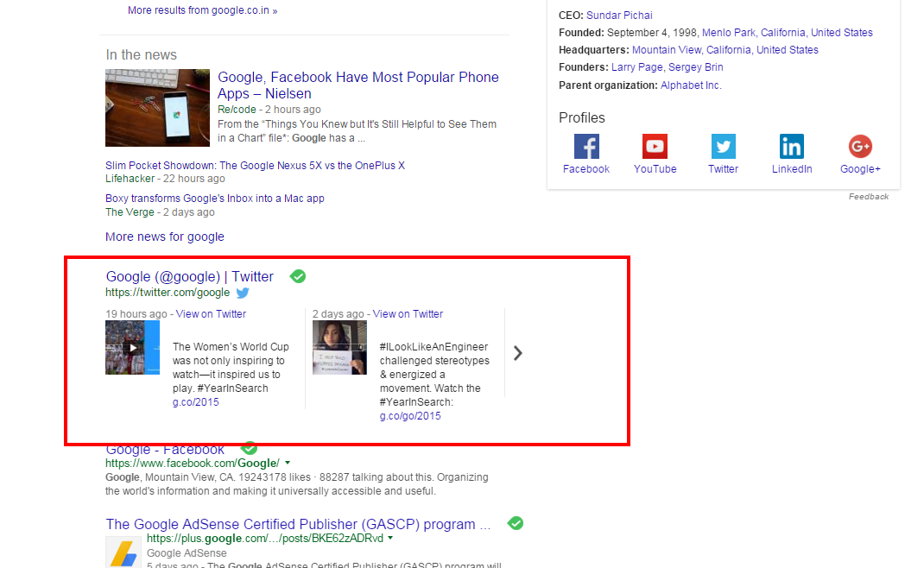924x568 pixels.
Task: Open 'Google (@google) | Twitter' result title
Action: pyautogui.click(x=190, y=276)
